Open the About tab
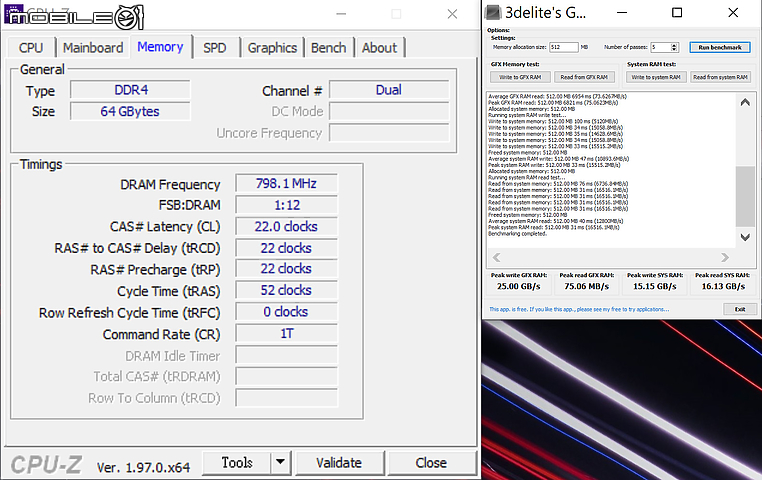The width and height of the screenshot is (762, 480). click(x=380, y=48)
